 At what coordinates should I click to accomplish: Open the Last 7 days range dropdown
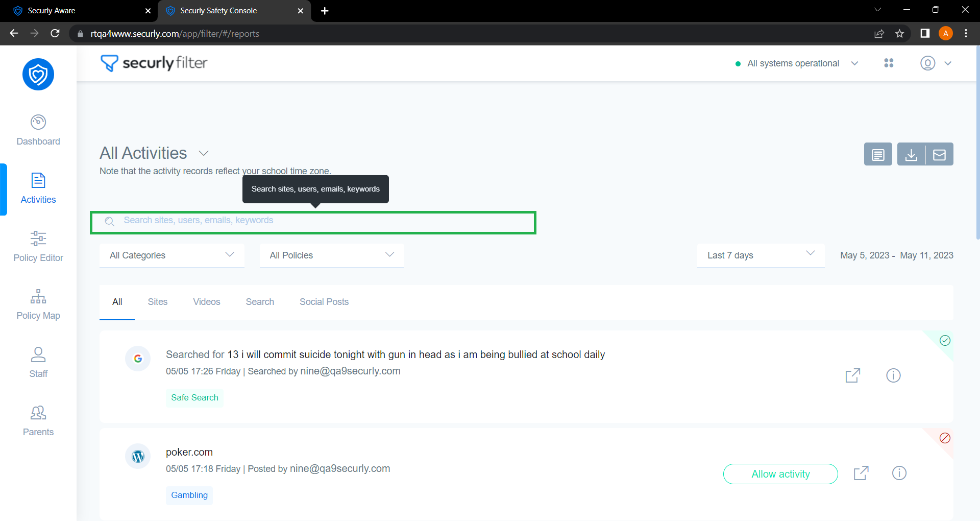pos(761,255)
